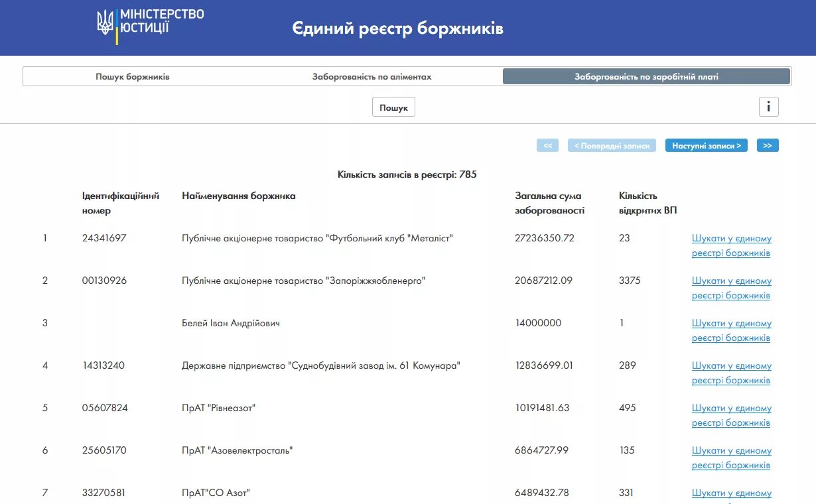Click the Кількість відкритих ВП header

coord(648,203)
